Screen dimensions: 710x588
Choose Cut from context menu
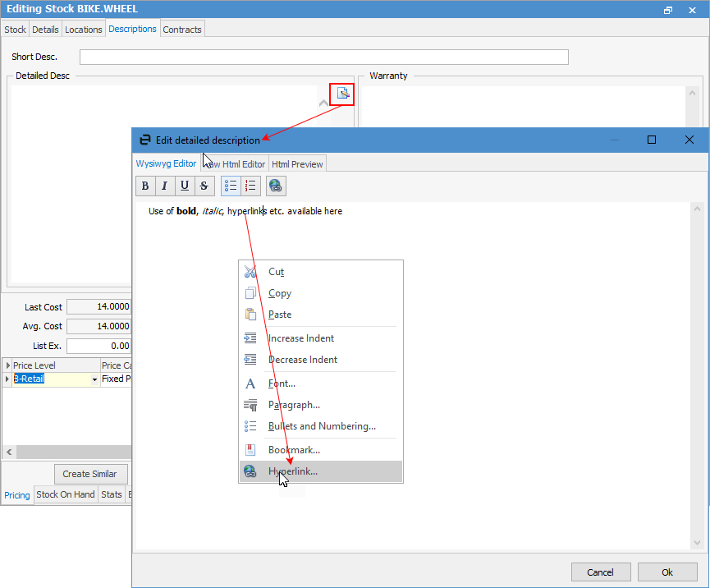pyautogui.click(x=321, y=271)
